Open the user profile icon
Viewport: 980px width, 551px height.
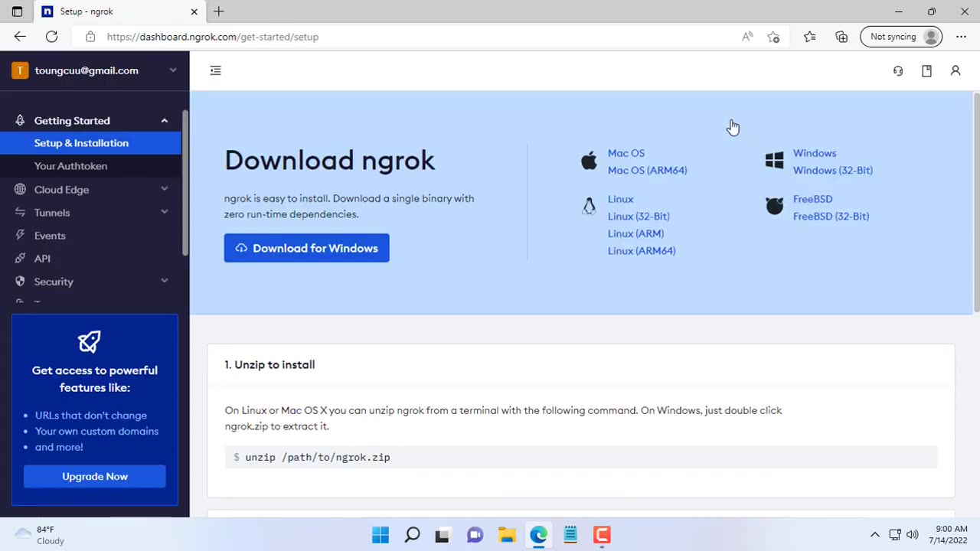[955, 70]
